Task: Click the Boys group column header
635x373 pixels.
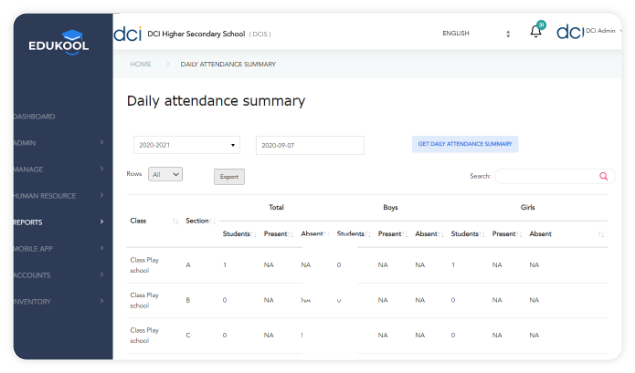Action: (x=390, y=207)
